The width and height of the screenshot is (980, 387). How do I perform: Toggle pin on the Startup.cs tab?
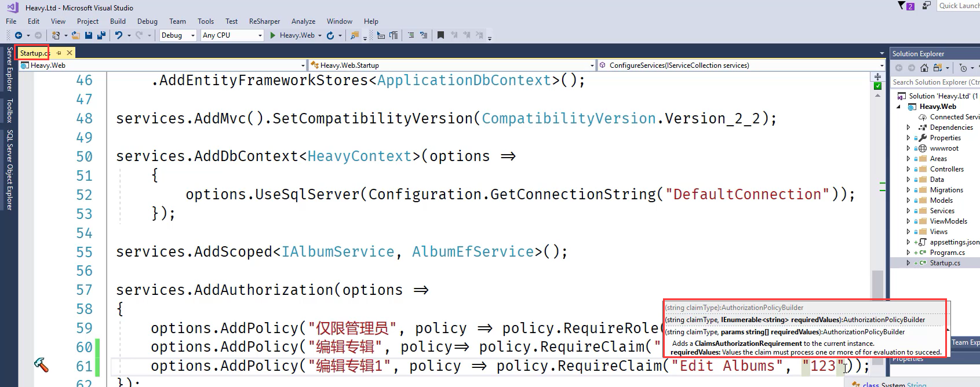coord(59,53)
